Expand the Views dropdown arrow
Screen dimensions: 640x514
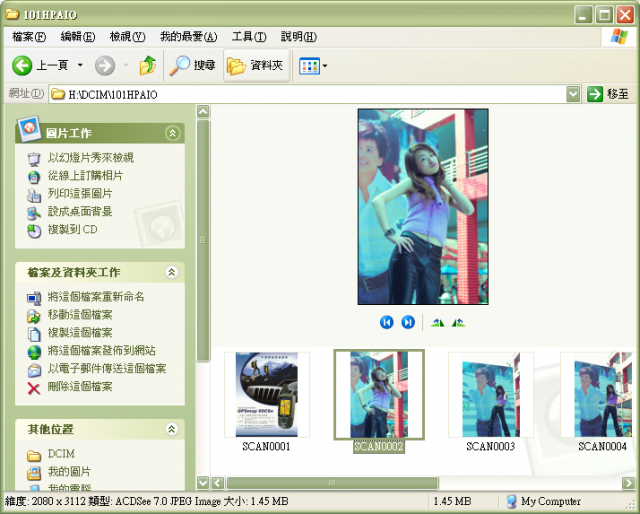coord(325,66)
